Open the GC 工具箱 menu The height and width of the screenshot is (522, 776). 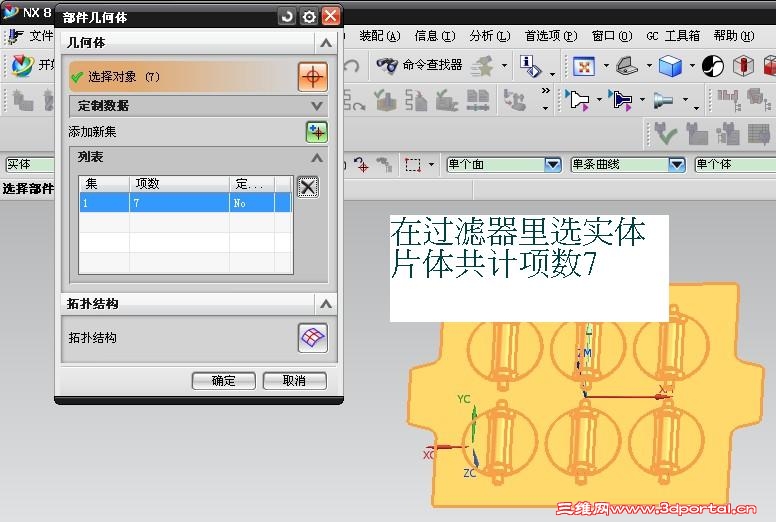pos(673,36)
